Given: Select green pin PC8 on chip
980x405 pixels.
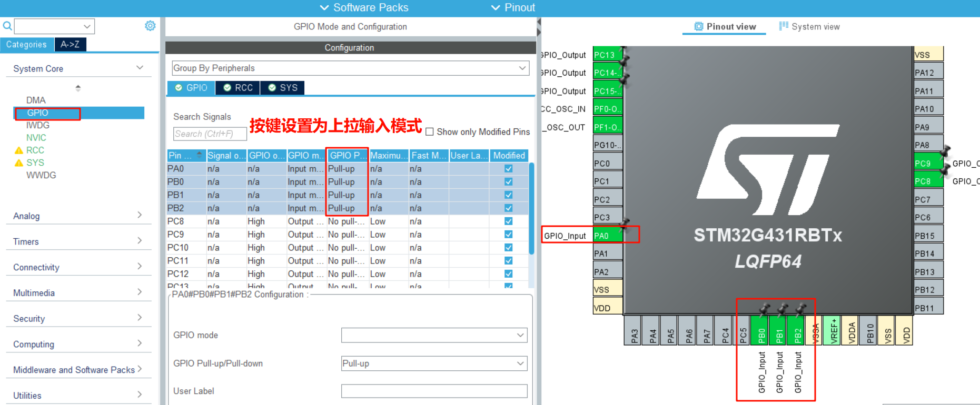Looking at the screenshot, I should click(x=928, y=181).
